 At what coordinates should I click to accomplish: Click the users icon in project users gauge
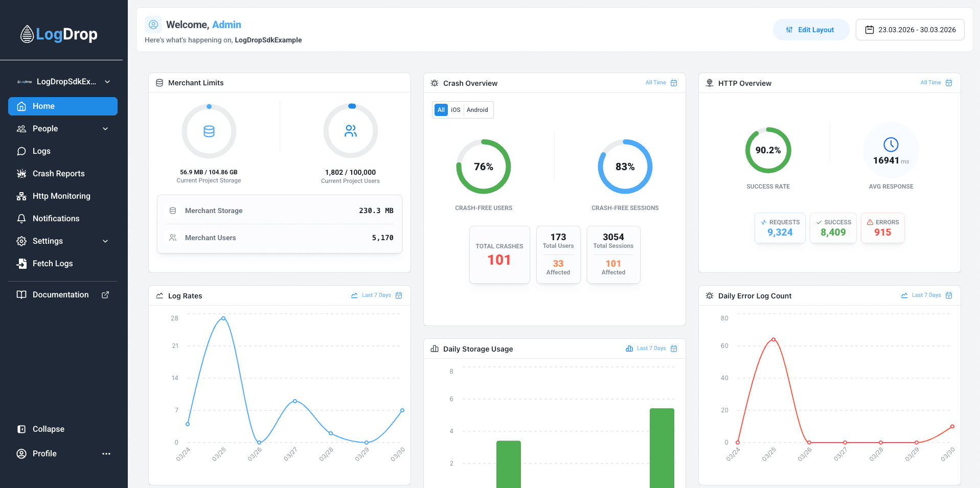pyautogui.click(x=351, y=131)
